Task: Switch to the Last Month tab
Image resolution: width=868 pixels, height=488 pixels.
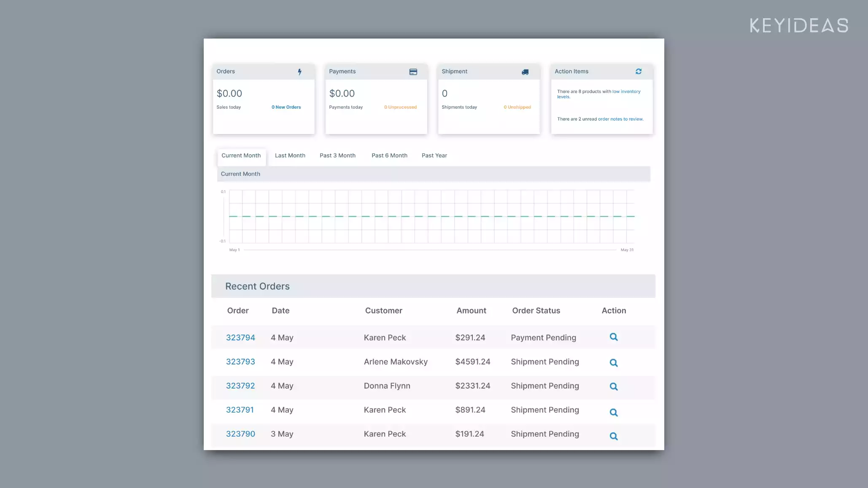Action: pos(290,156)
